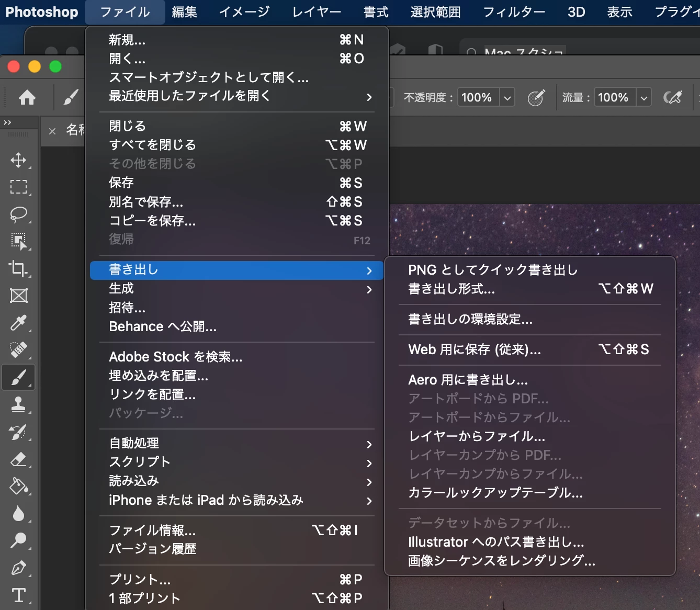
Task: Choose カラールックアップテーブル...
Action: point(530,493)
